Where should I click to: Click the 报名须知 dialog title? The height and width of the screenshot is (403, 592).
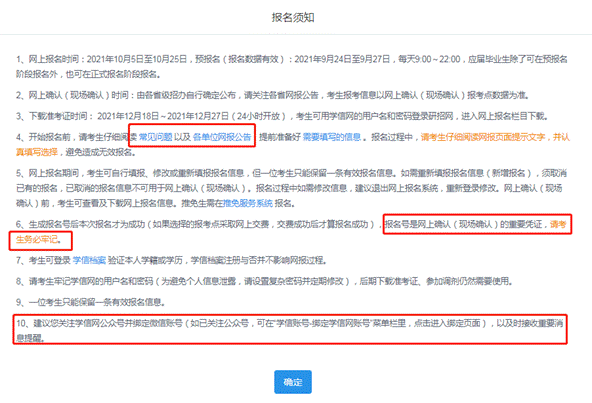293,17
